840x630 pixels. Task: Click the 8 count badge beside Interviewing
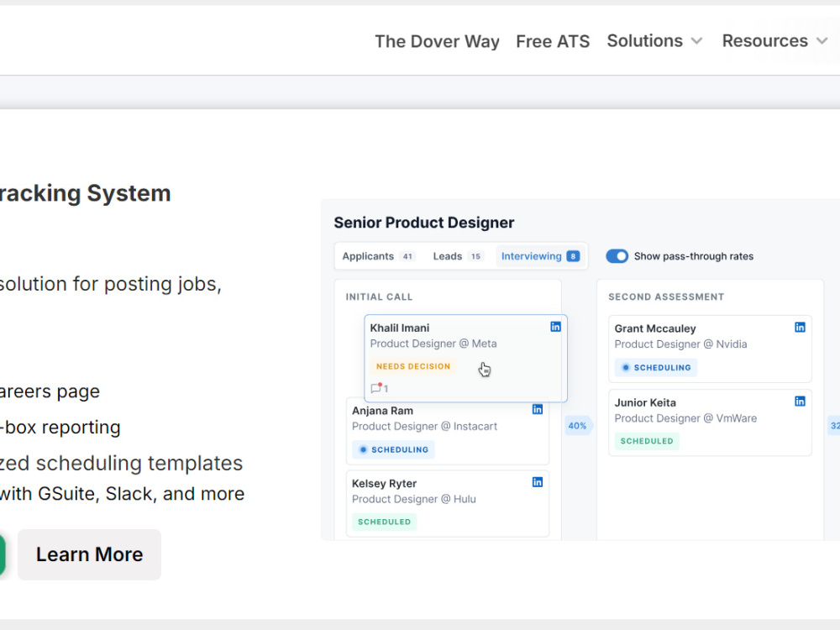573,256
